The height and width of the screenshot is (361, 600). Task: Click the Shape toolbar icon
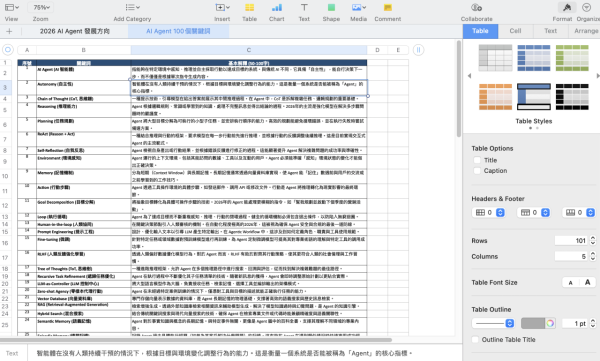(331, 7)
